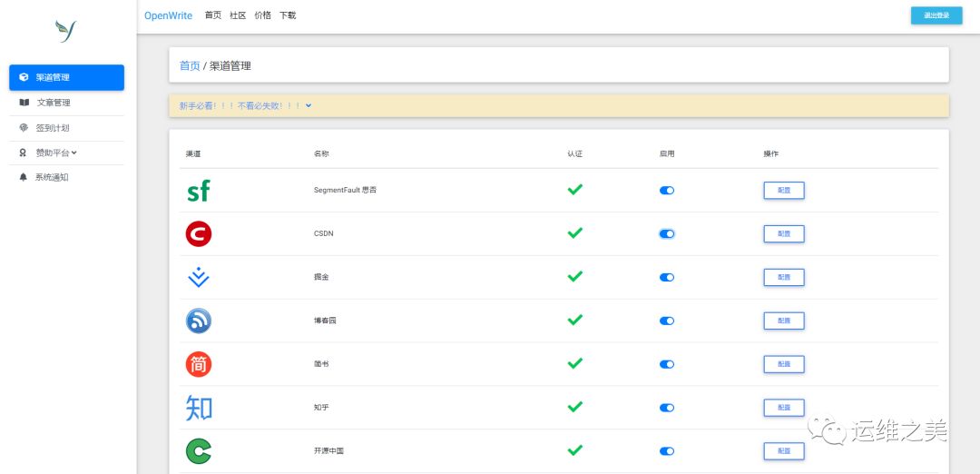Click the 退出登录 logout button

tap(936, 15)
